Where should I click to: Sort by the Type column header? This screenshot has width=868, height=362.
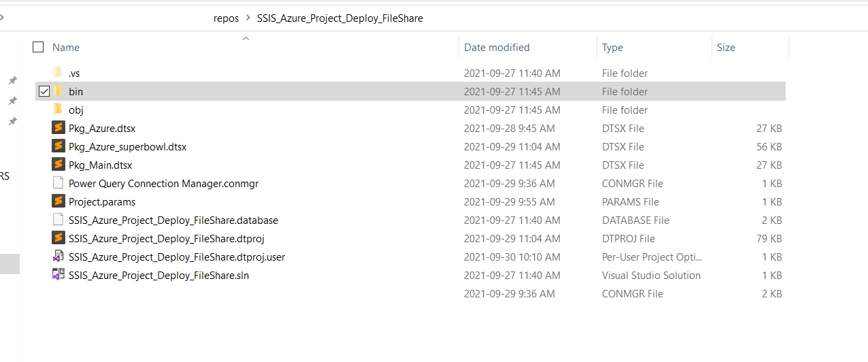(x=612, y=48)
